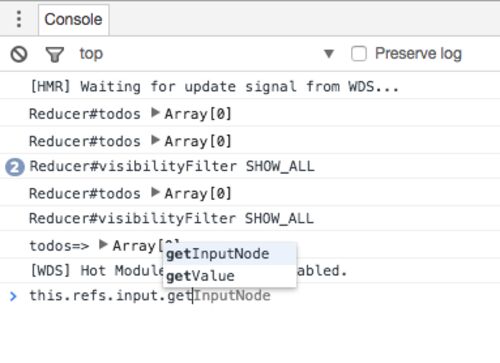Click the Preserve log label text
The height and width of the screenshot is (363, 500).
[418, 53]
